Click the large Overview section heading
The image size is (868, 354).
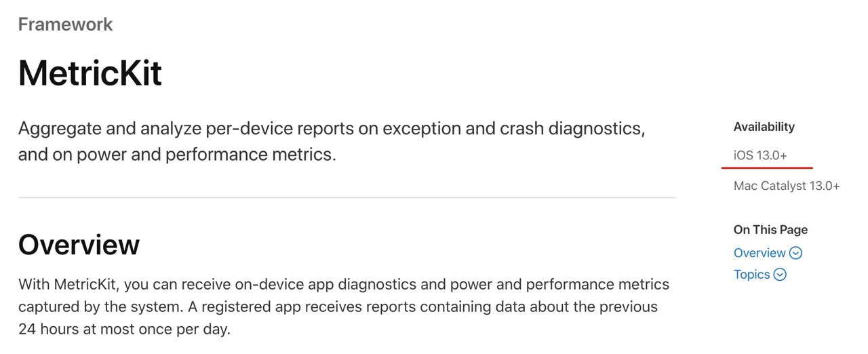[x=79, y=245]
